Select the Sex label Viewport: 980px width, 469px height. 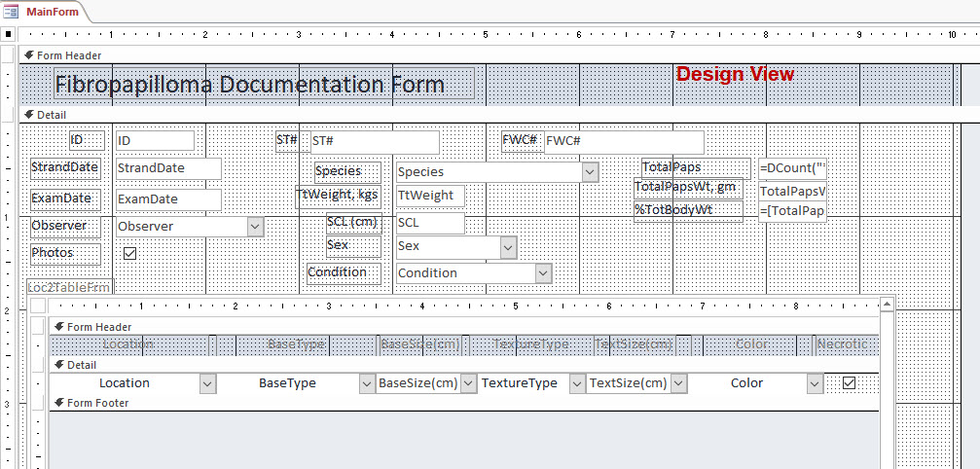(353, 246)
